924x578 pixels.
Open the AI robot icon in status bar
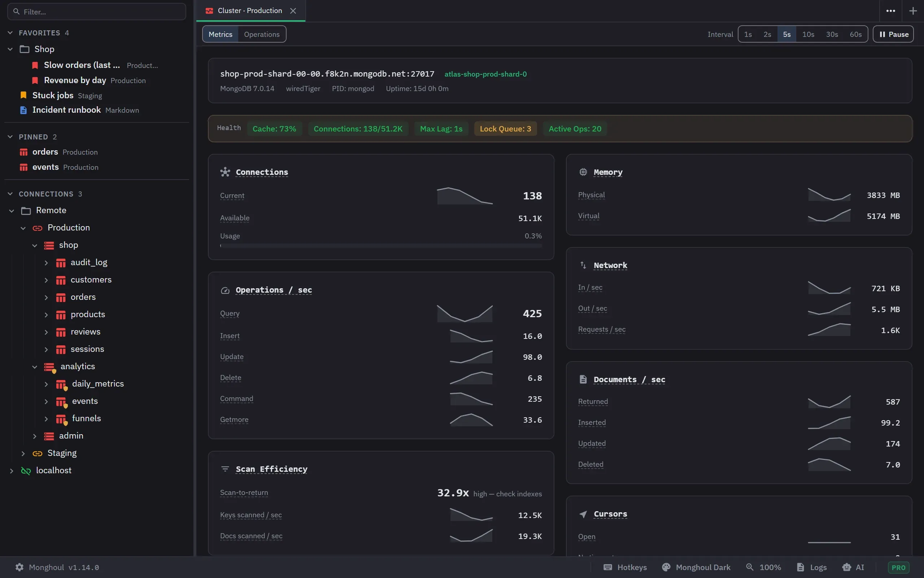click(846, 567)
